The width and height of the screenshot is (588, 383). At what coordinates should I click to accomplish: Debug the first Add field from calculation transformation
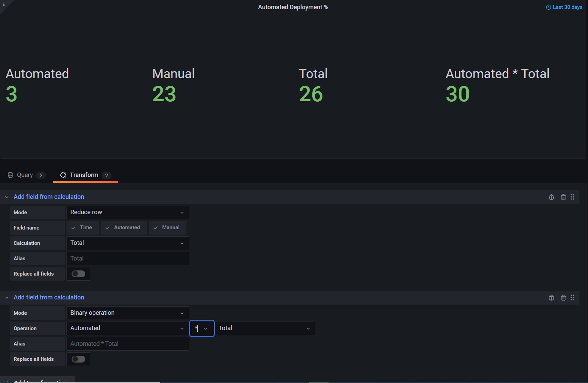[552, 197]
